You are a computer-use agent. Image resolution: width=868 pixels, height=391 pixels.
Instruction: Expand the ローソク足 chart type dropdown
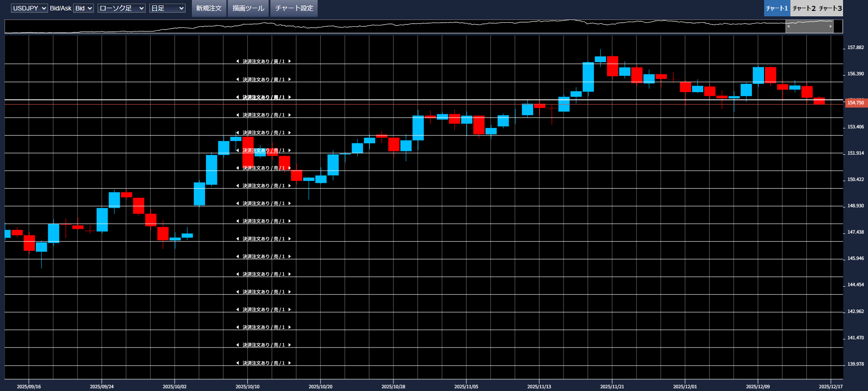pyautogui.click(x=121, y=8)
